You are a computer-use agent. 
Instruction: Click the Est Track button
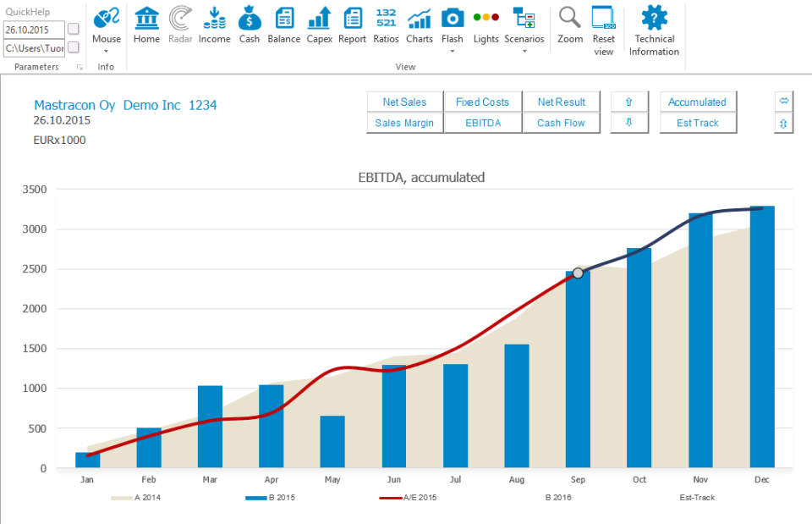[698, 123]
